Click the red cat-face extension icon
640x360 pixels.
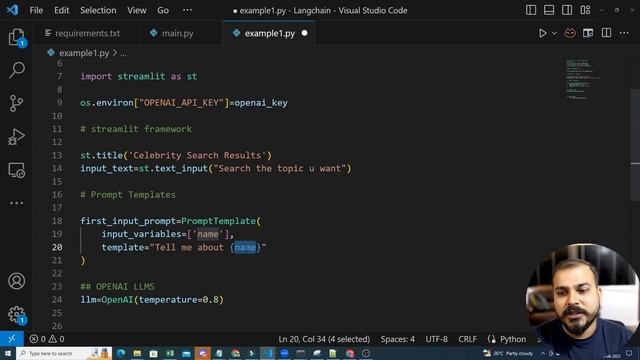pos(570,33)
